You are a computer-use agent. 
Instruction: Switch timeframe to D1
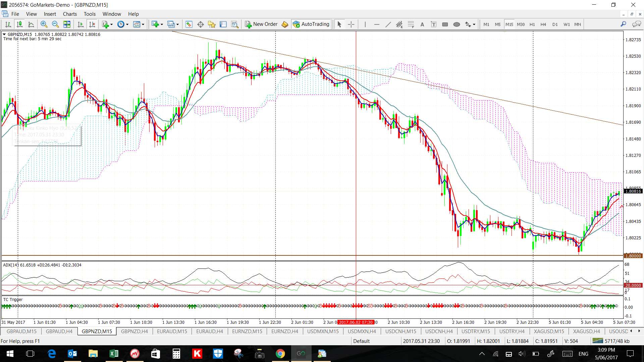click(555, 24)
